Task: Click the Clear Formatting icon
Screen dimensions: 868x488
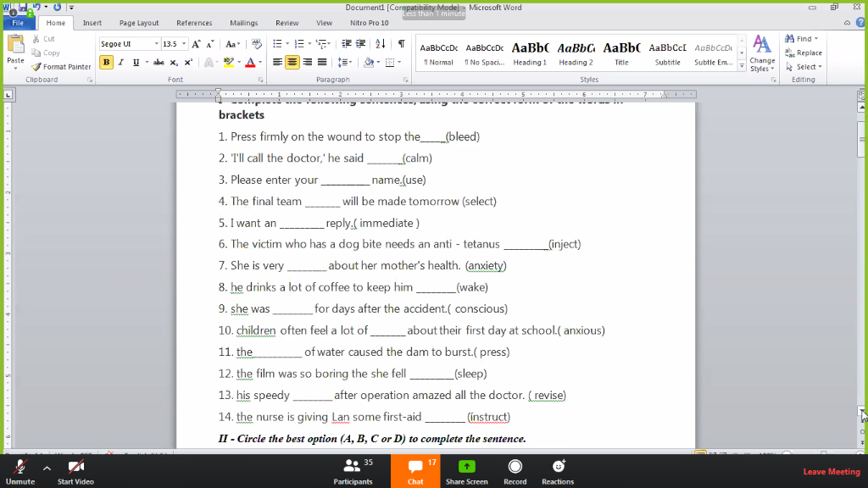Action: coord(256,44)
